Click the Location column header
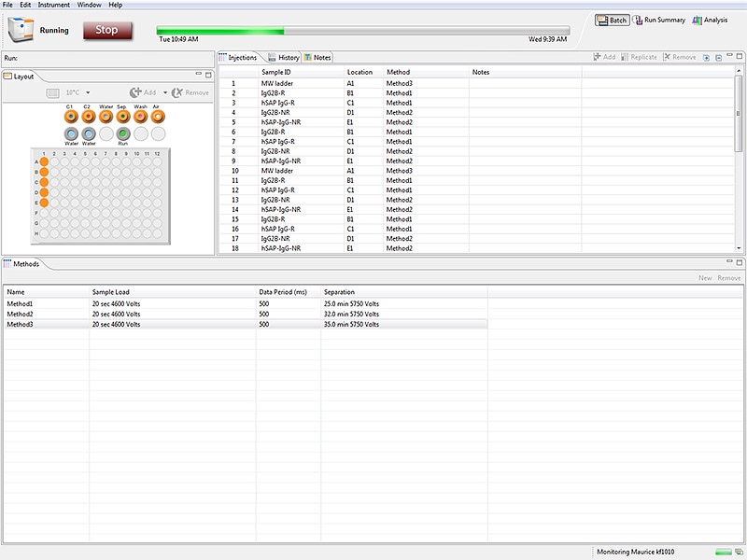The height and width of the screenshot is (560, 747). 363,72
